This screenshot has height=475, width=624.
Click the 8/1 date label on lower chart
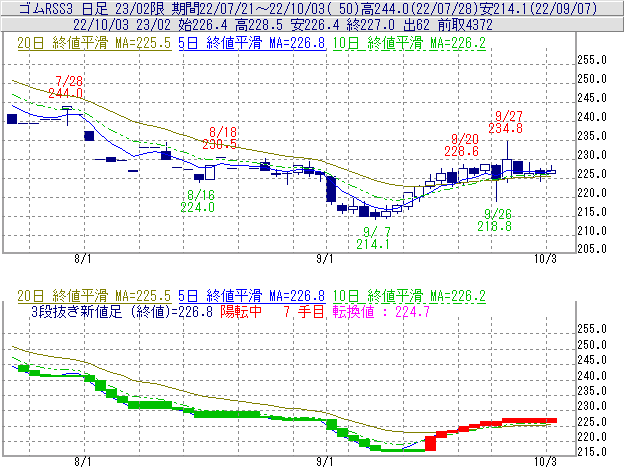coord(83,462)
